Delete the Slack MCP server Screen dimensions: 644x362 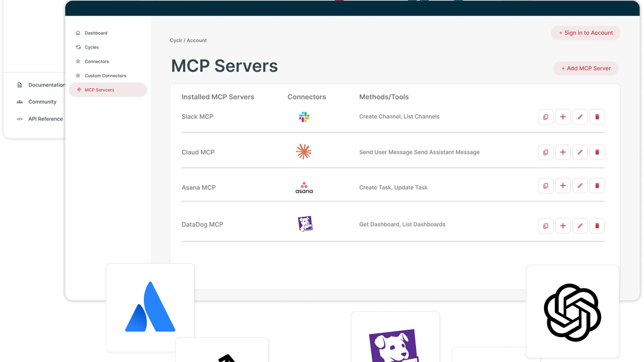click(x=597, y=117)
